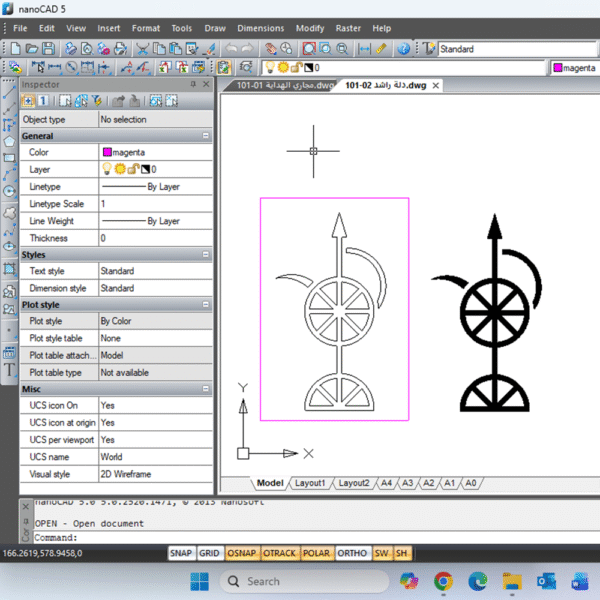
Task: Click the Cut scissors icon
Action: (x=143, y=48)
